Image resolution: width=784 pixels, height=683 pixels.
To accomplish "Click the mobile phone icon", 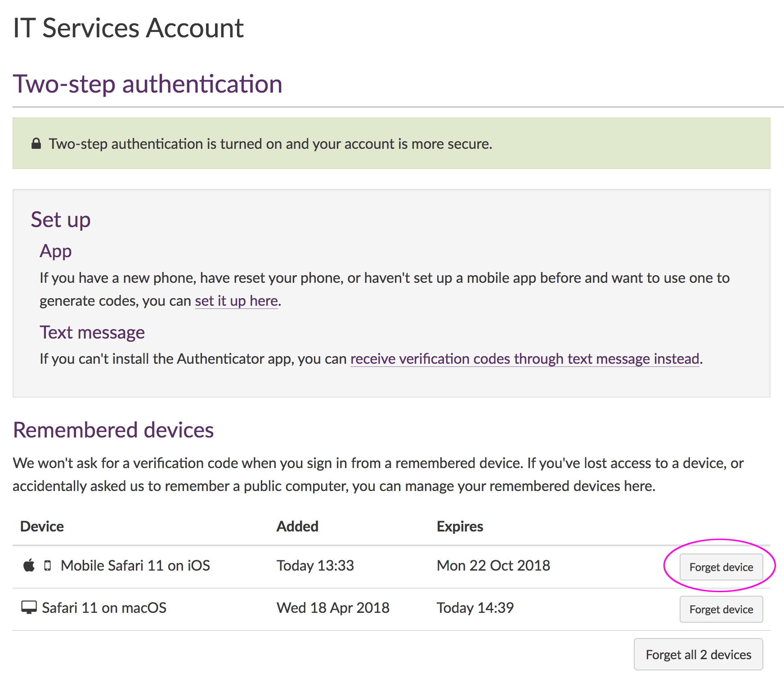I will [48, 566].
